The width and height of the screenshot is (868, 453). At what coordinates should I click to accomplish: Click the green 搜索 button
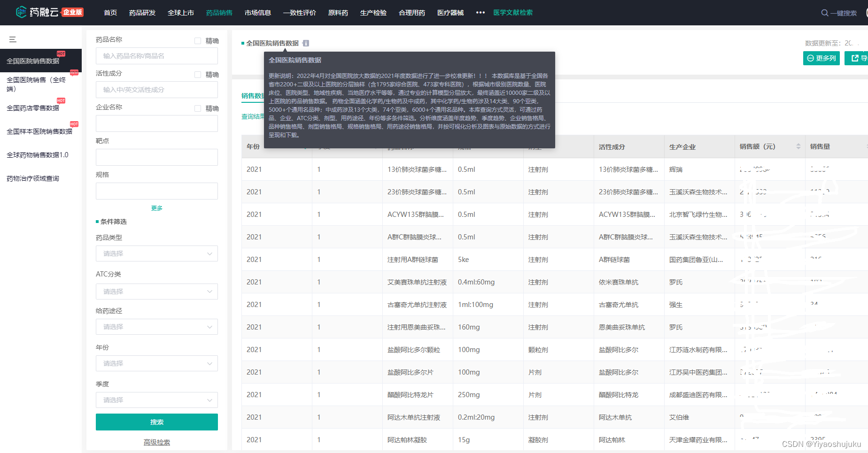coord(157,422)
